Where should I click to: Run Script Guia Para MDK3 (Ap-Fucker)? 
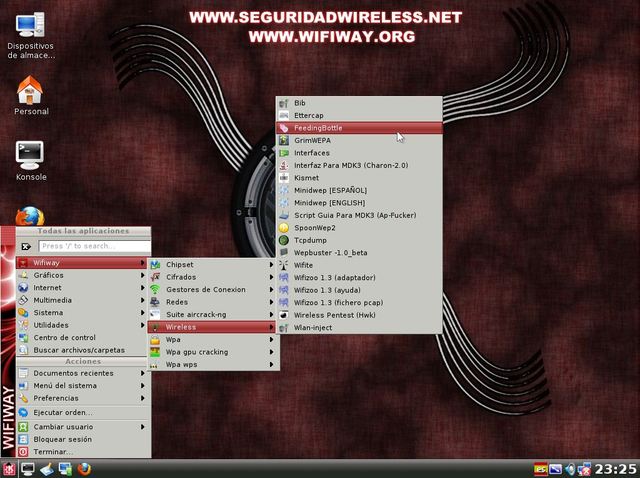point(359,215)
